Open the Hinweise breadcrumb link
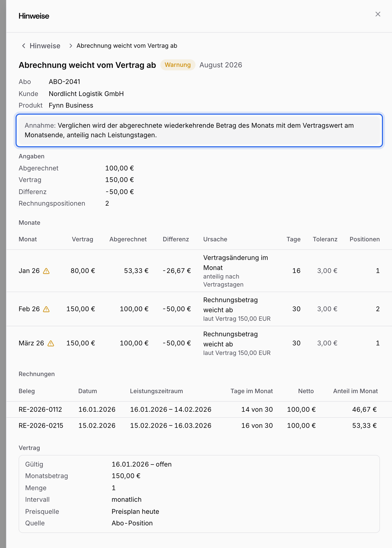The height and width of the screenshot is (548, 392). point(45,46)
